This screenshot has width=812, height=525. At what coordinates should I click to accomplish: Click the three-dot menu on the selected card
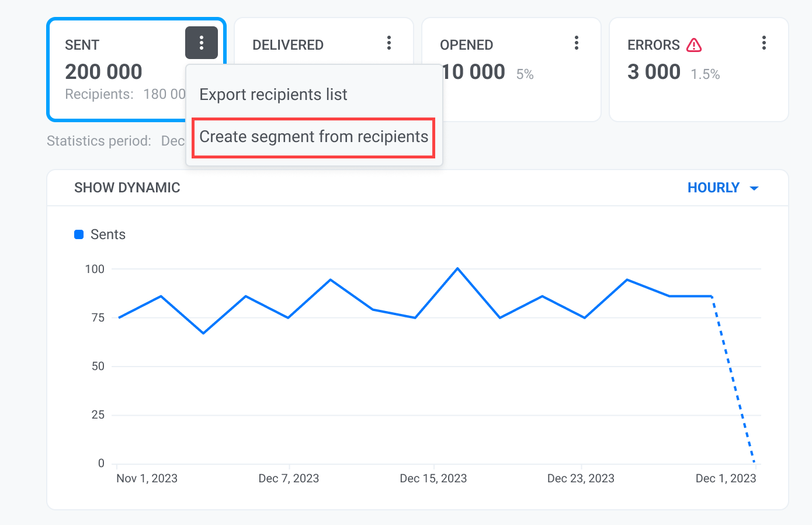click(x=202, y=43)
